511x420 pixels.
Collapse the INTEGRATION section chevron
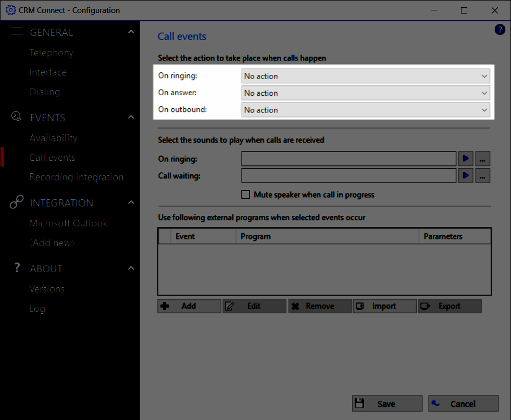(x=131, y=202)
